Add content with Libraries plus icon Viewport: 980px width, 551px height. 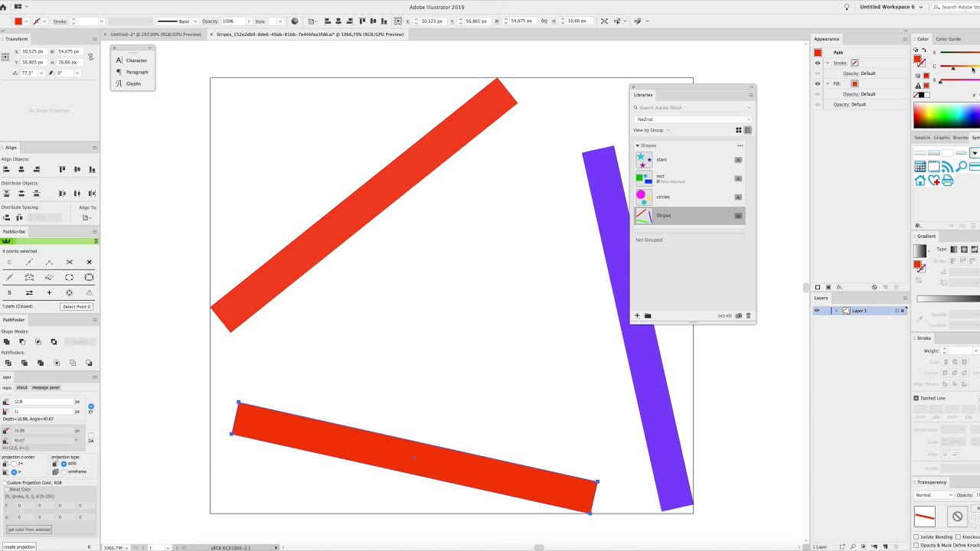tap(637, 315)
